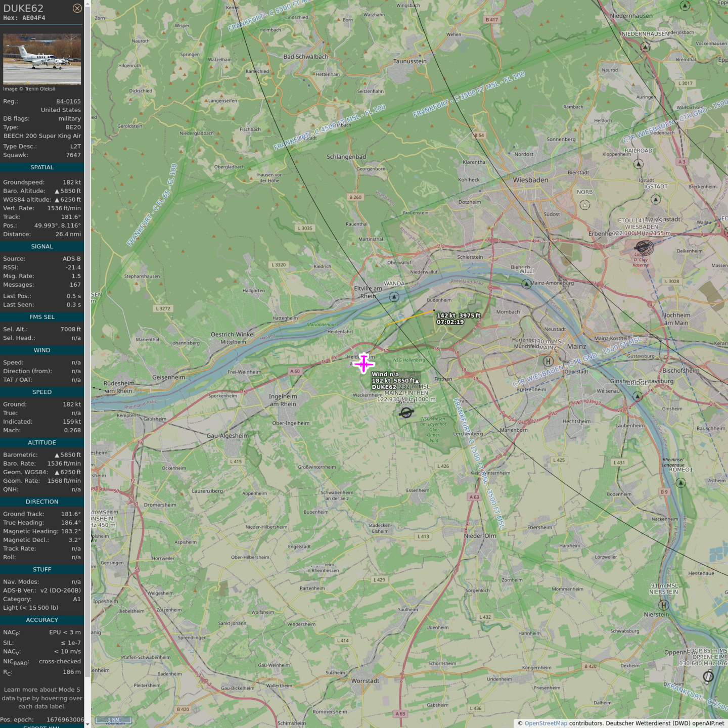
Task: Open the OpenStreetMap attribution link
Action: point(545,723)
